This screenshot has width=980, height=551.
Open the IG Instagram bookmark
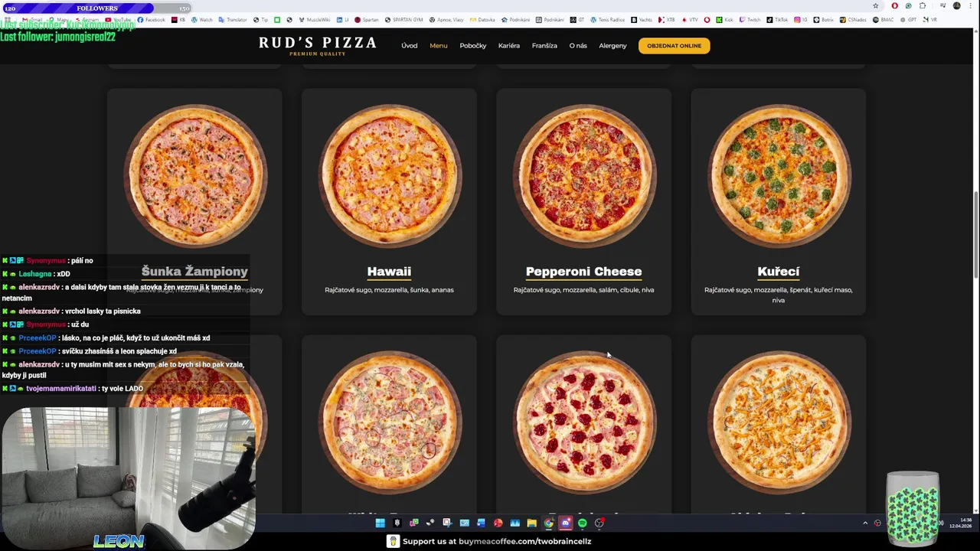pyautogui.click(x=800, y=20)
